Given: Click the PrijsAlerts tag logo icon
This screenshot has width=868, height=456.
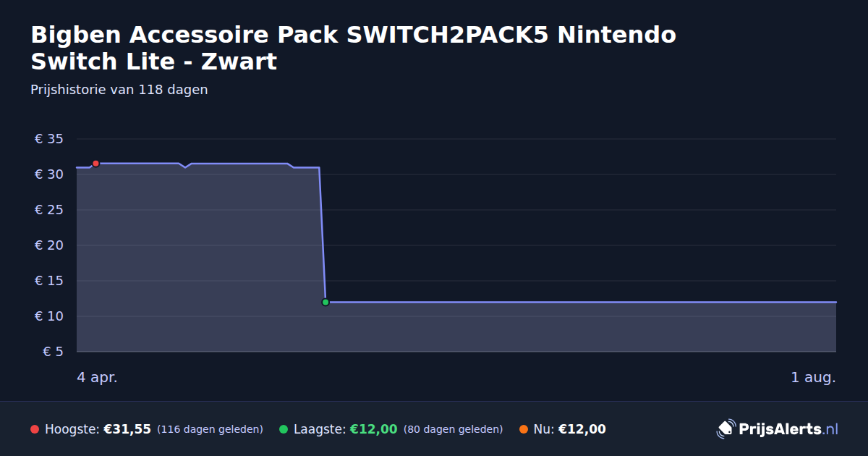Looking at the screenshot, I should (726, 429).
